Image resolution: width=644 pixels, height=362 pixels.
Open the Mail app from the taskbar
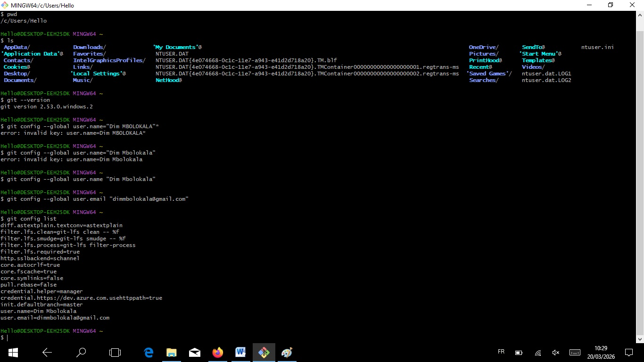pyautogui.click(x=194, y=353)
